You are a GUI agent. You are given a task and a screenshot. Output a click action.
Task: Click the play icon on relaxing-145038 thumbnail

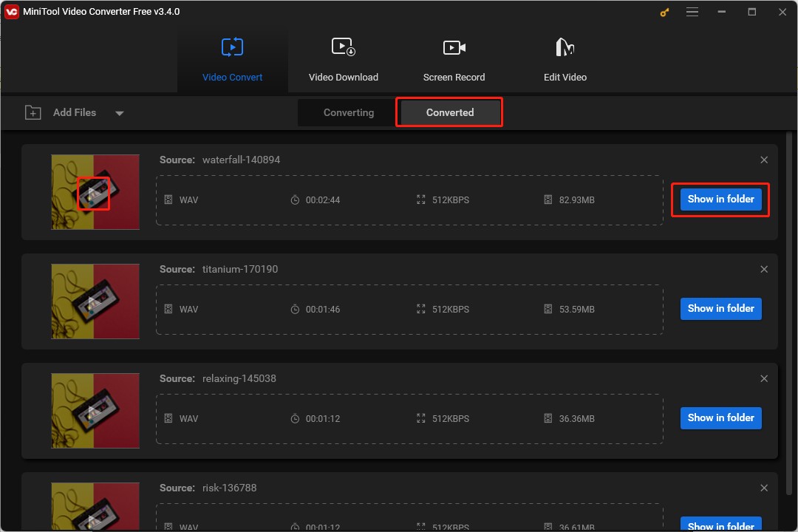click(x=95, y=411)
